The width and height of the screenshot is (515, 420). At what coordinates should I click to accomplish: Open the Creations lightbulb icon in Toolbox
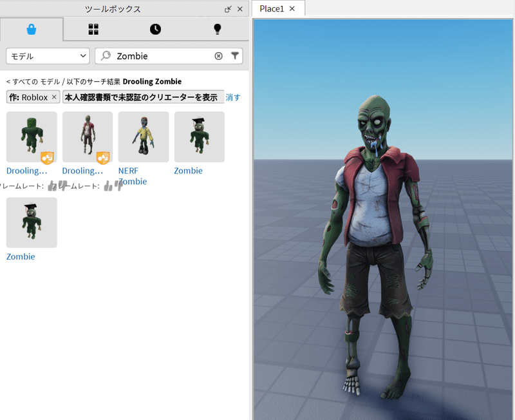pyautogui.click(x=217, y=29)
